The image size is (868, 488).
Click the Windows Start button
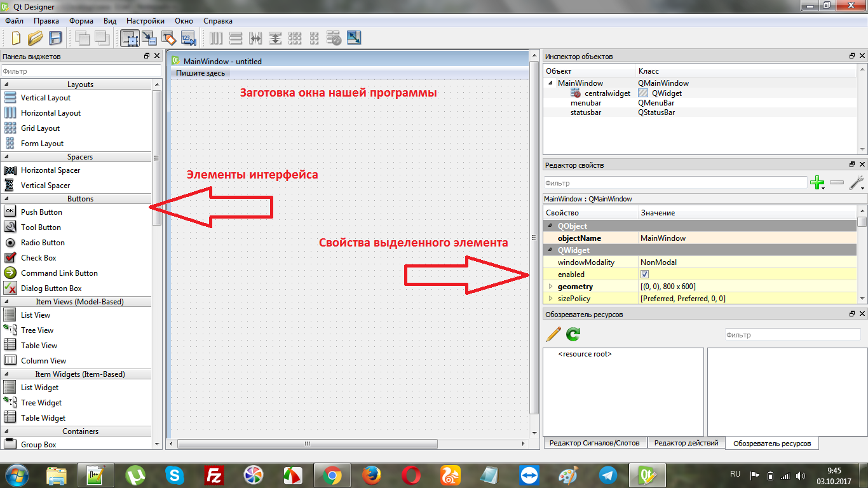point(17,475)
